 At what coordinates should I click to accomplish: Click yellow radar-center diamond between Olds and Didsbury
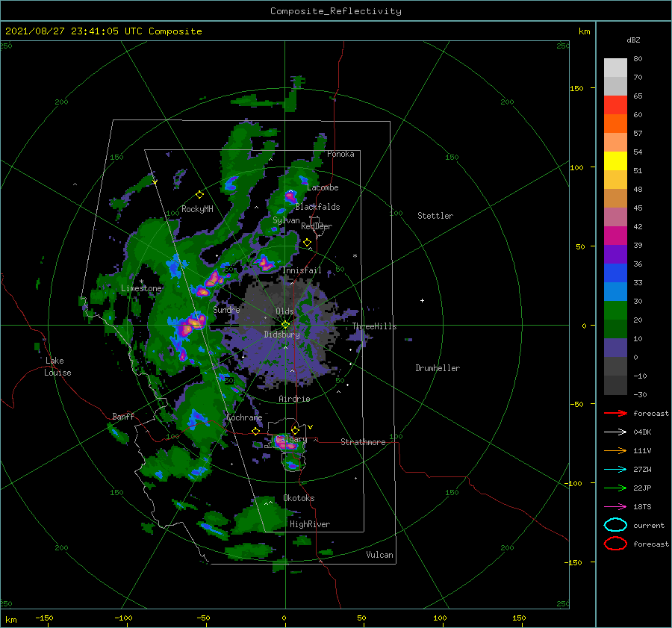point(285,325)
